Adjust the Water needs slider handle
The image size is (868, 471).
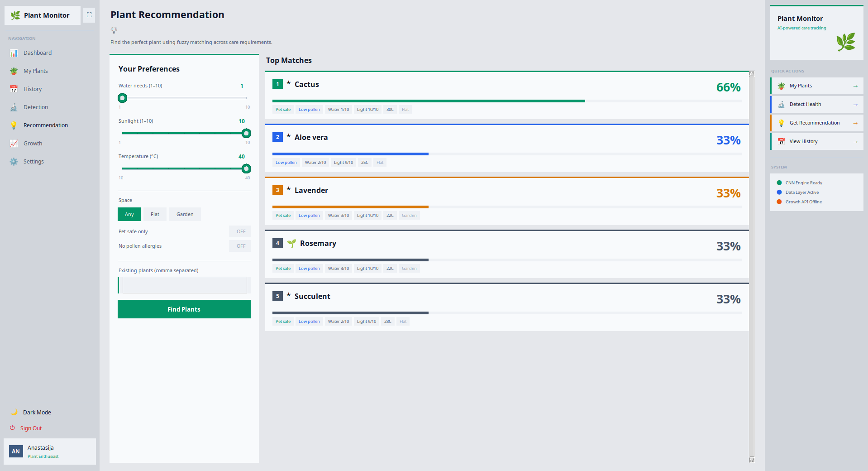pos(122,98)
